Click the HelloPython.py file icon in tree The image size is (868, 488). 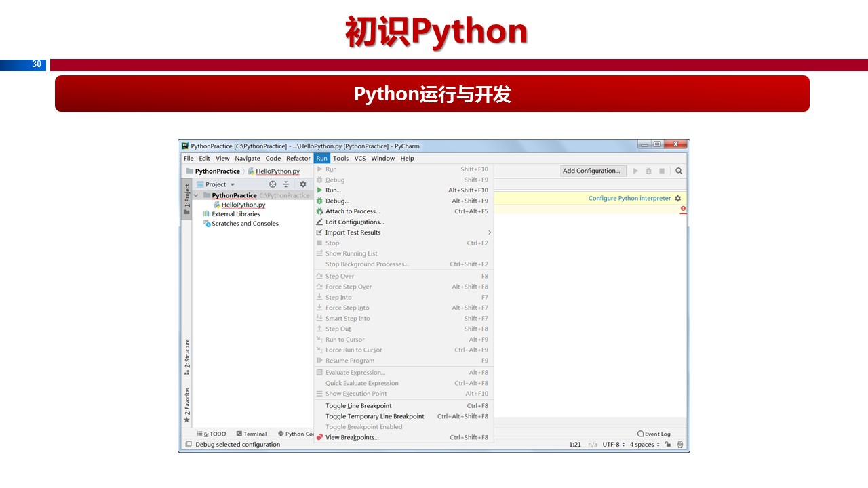click(217, 205)
